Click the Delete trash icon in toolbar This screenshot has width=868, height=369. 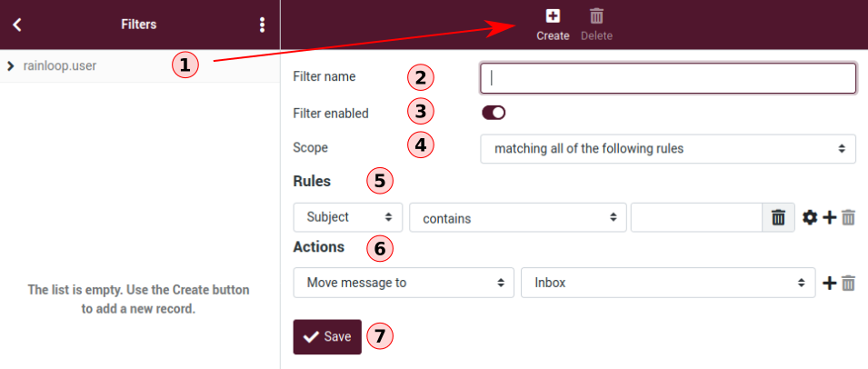point(596,16)
